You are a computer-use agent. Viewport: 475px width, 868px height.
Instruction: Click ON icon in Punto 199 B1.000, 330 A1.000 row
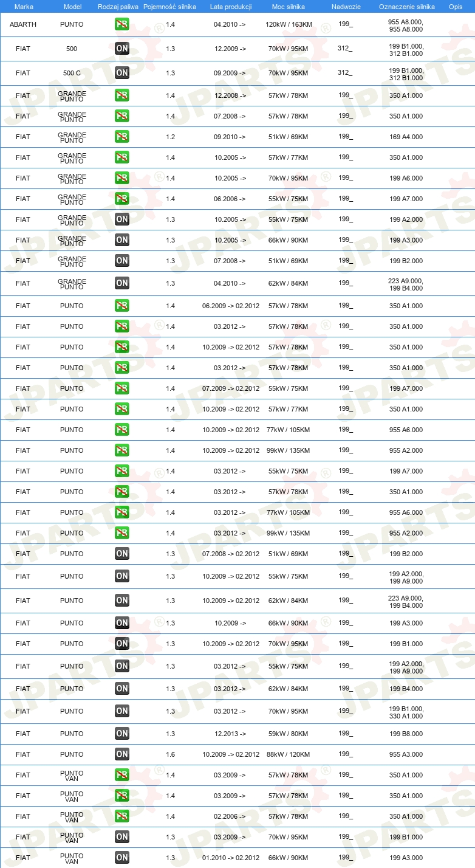(x=122, y=711)
